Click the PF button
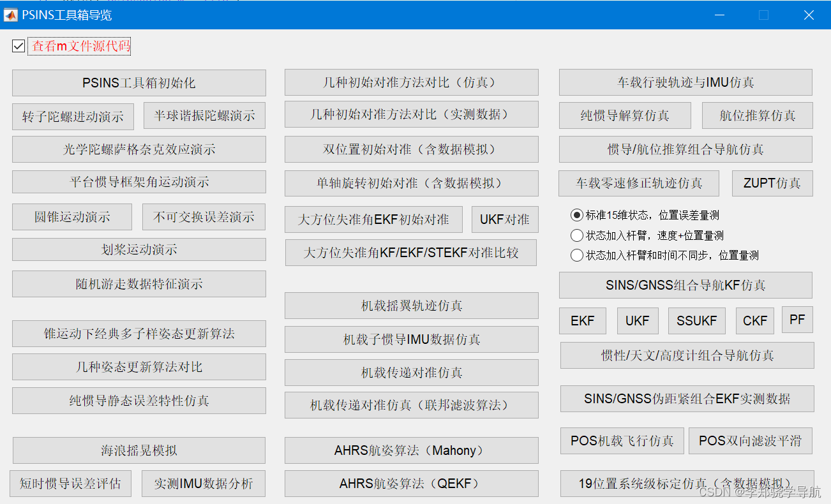The image size is (831, 504). tap(798, 320)
